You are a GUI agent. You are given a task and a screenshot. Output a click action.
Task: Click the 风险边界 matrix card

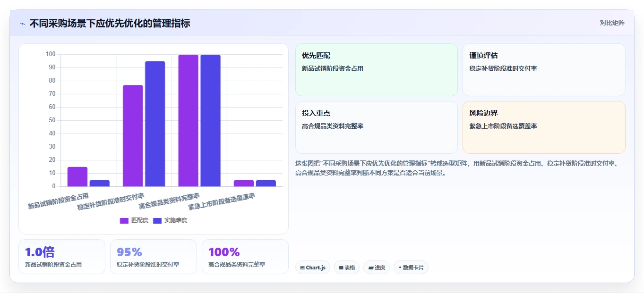[x=544, y=127]
